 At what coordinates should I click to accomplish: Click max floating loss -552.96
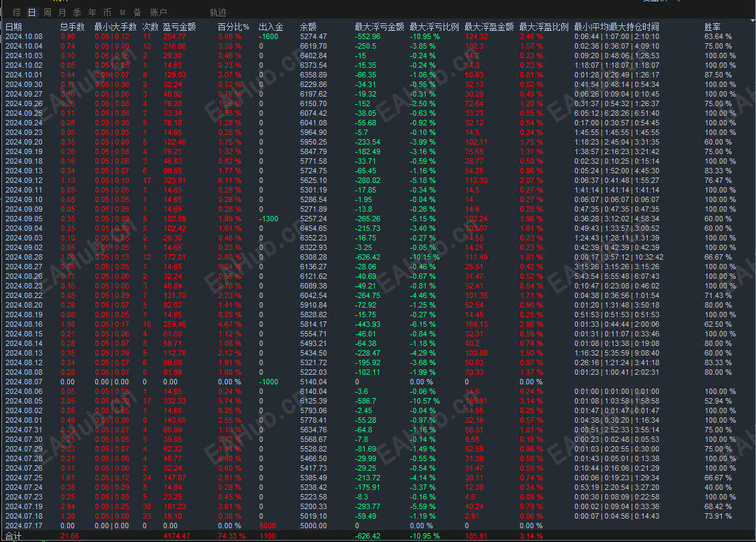point(368,36)
